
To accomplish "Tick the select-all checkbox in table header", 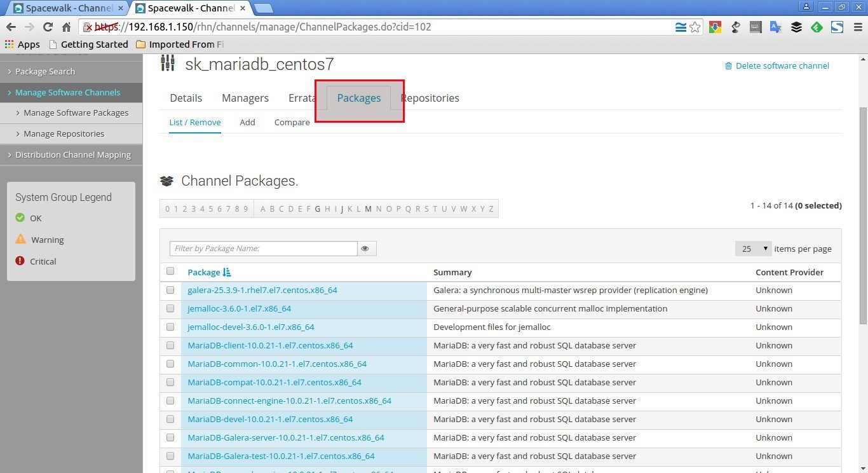I will pyautogui.click(x=170, y=271).
